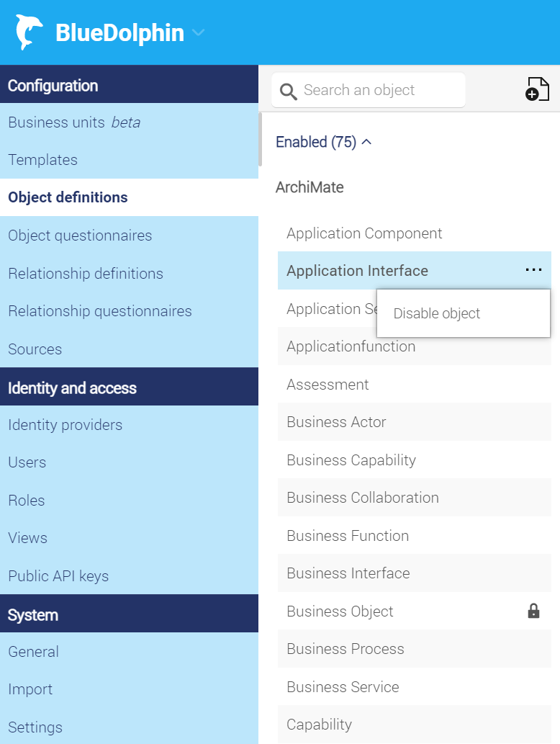
Task: Open Roles in the sidebar
Action: click(x=129, y=500)
